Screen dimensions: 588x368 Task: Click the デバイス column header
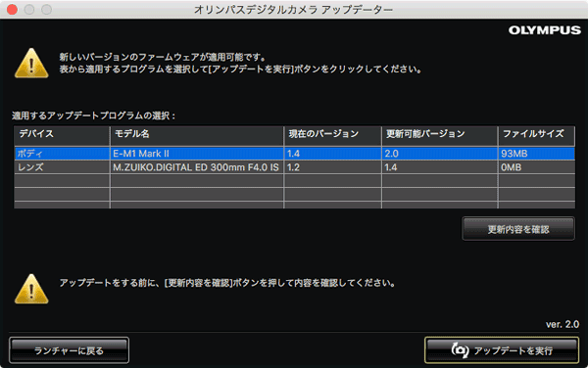click(63, 135)
